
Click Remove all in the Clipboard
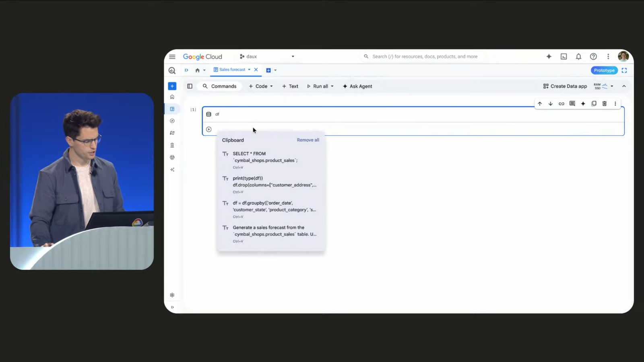coord(308,140)
